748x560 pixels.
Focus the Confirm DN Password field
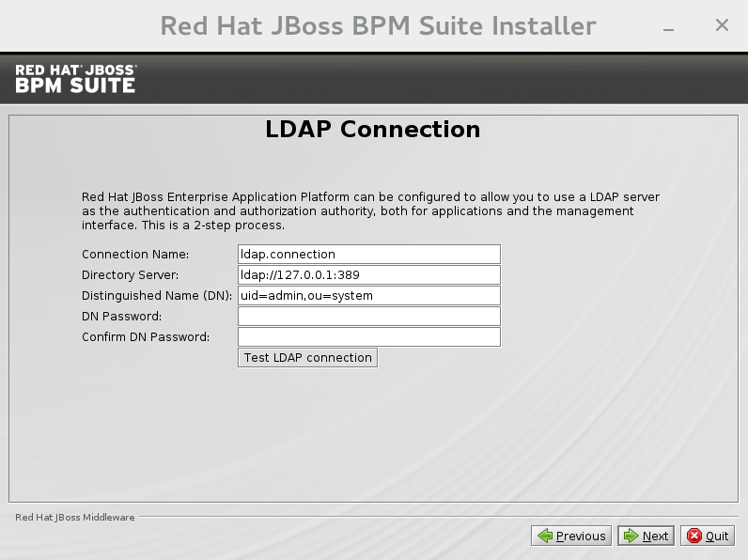coord(368,337)
